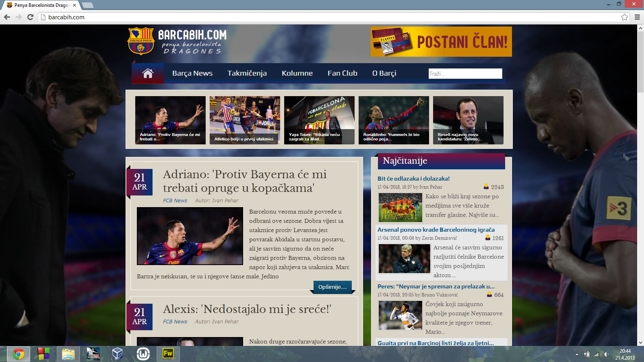Viewport: 644px width, 362px height.
Task: Open the Chrome menu icon
Action: (637, 17)
